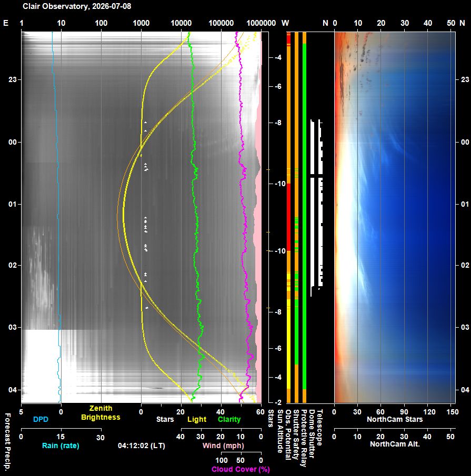
Task: Select the NorthCam Stars axis label
Action: click(395, 419)
